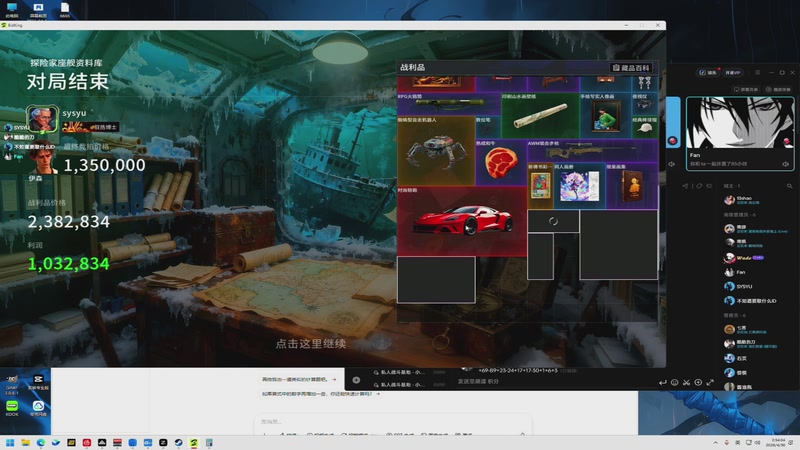
Task: Select the anime fan artwork item
Action: pos(580,186)
